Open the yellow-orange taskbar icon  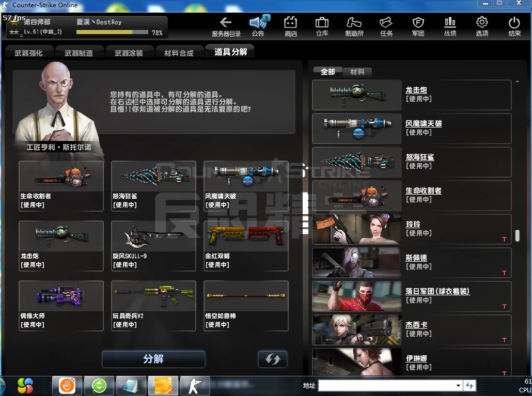163,386
